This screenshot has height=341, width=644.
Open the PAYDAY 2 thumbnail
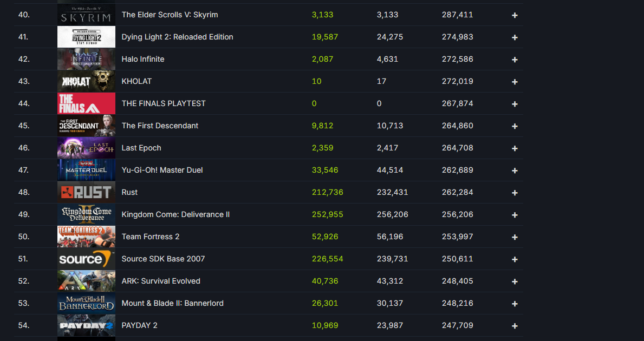[86, 325]
